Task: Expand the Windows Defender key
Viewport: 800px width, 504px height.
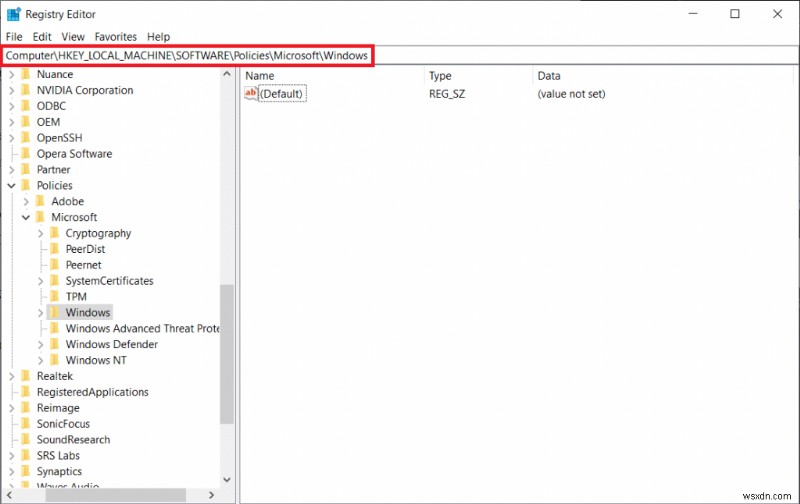Action: 40,344
